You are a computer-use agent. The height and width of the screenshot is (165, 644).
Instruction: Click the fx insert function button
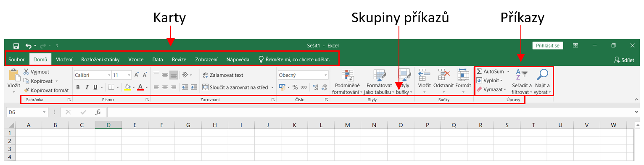98,112
